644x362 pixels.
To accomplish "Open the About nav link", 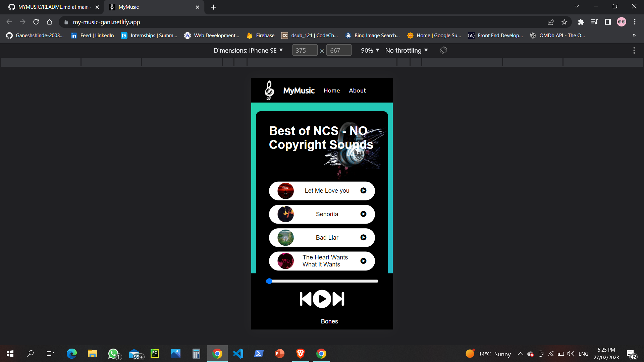I will pyautogui.click(x=357, y=90).
